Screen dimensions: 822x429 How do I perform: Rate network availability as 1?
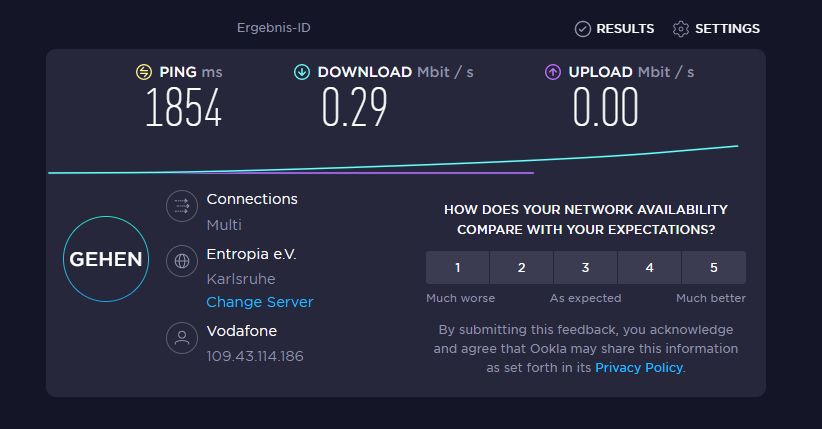pos(457,268)
